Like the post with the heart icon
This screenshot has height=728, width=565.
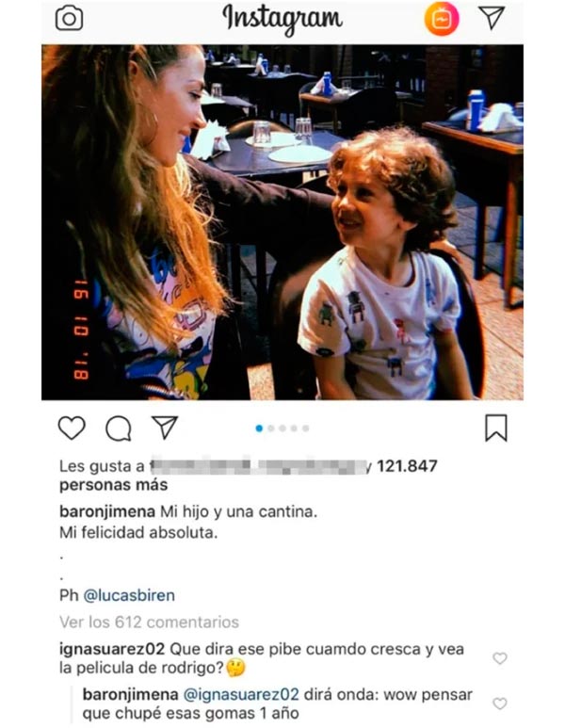point(72,428)
